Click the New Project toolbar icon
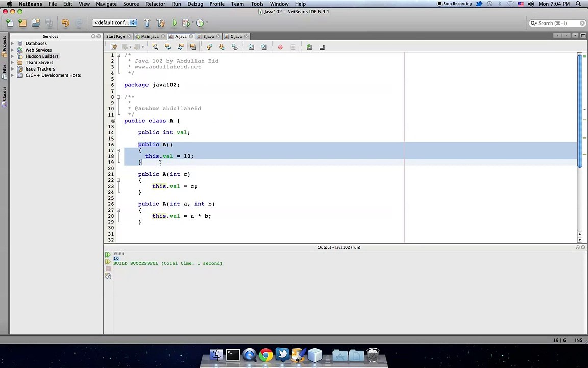 22,23
